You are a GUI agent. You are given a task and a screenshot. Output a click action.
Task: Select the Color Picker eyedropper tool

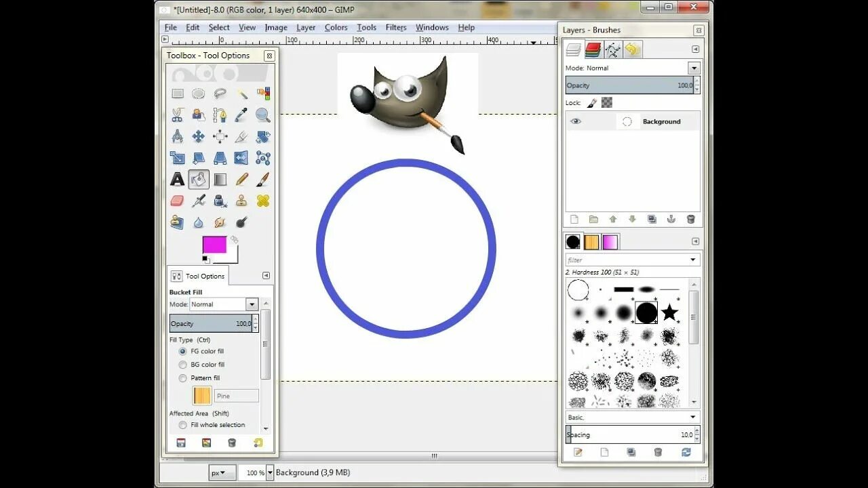pos(242,115)
